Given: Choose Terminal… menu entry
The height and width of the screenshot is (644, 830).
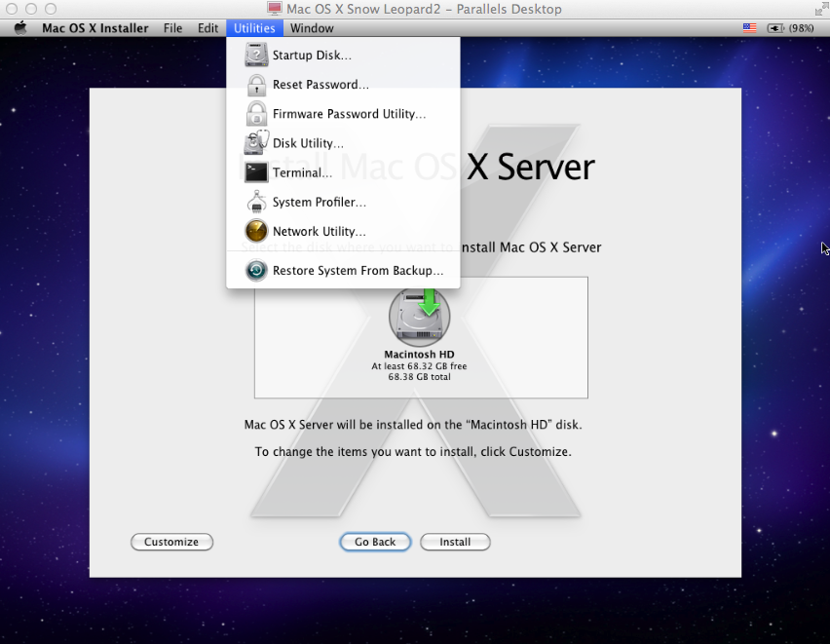Looking at the screenshot, I should point(343,172).
